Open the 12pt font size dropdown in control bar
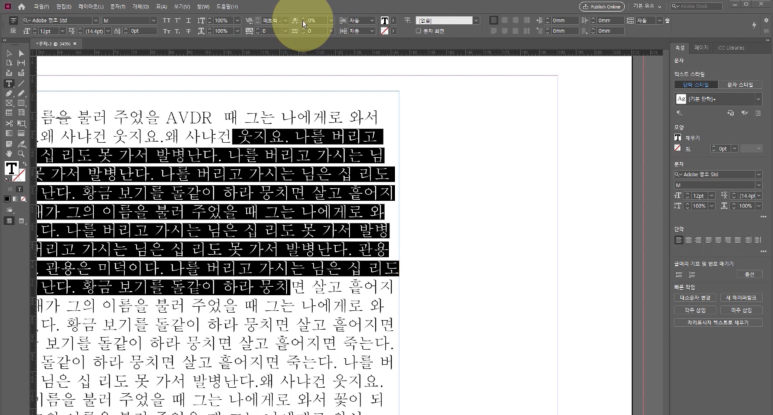 tap(62, 31)
